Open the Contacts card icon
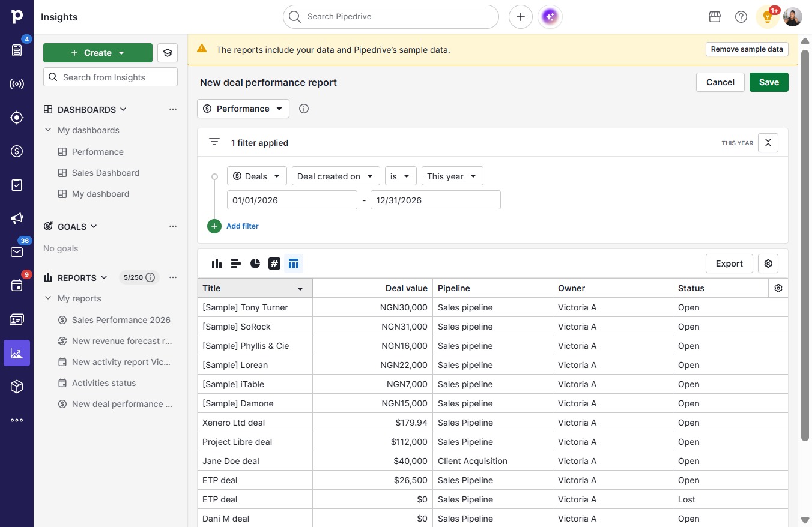 coord(17,319)
